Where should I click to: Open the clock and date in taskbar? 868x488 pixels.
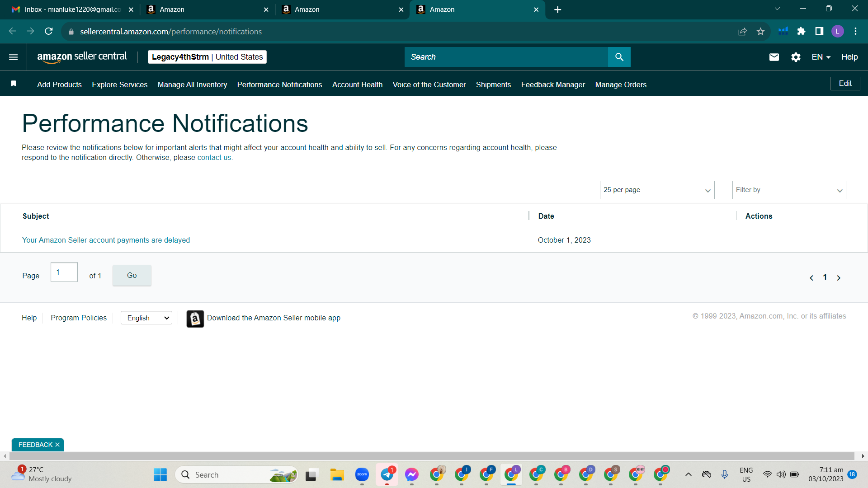[x=826, y=475]
